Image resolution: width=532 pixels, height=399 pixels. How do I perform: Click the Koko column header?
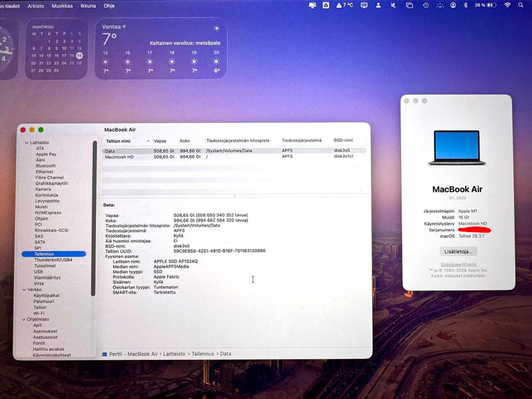point(185,141)
